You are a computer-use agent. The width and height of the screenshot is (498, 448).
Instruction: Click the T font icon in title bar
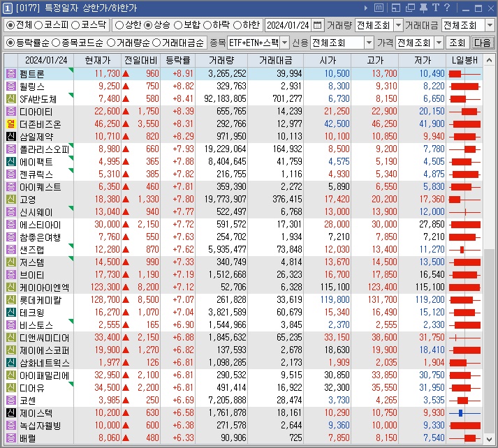436,8
